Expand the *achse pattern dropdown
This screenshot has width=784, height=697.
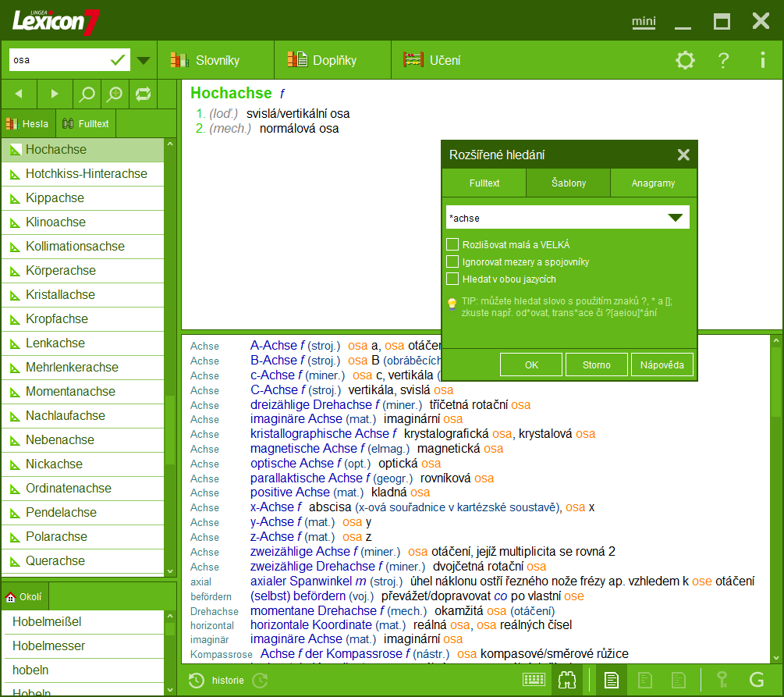coord(675,218)
